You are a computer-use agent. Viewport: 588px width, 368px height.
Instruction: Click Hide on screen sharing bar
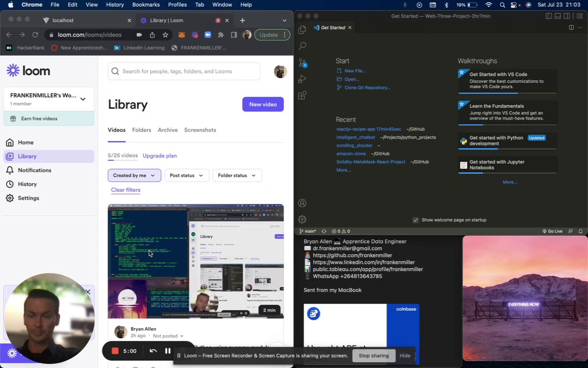pos(405,356)
